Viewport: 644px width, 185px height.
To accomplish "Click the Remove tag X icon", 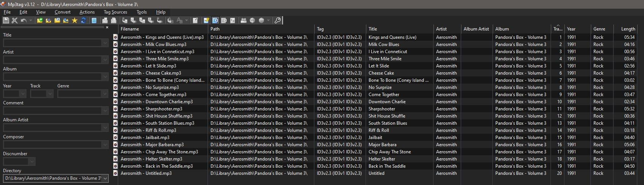I will point(15,20).
